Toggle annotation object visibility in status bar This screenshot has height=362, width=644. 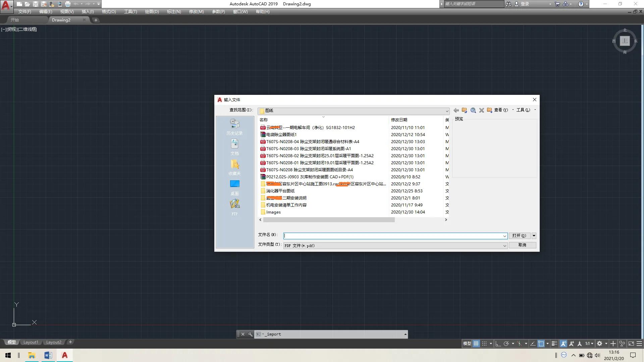[x=563, y=344]
